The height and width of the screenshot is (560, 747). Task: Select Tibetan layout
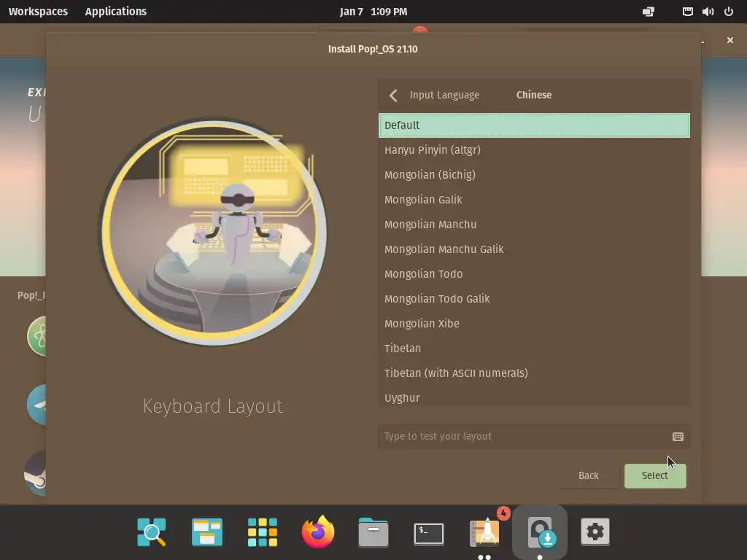pos(534,348)
